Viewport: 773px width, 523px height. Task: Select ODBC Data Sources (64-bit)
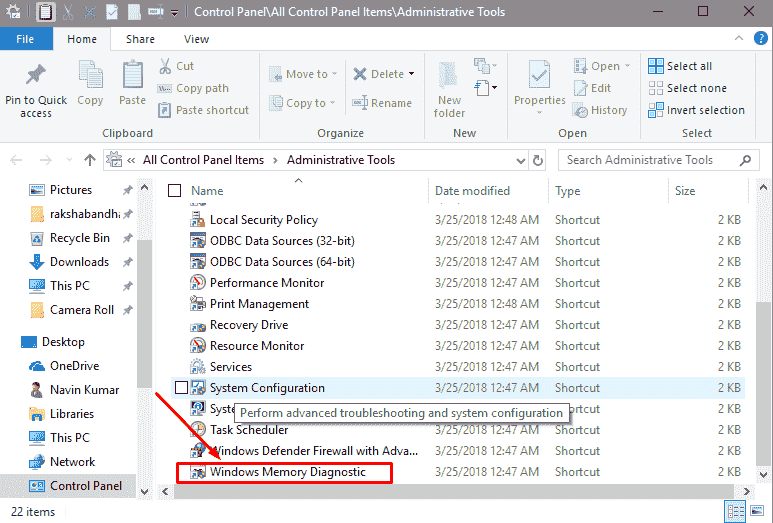tap(282, 262)
